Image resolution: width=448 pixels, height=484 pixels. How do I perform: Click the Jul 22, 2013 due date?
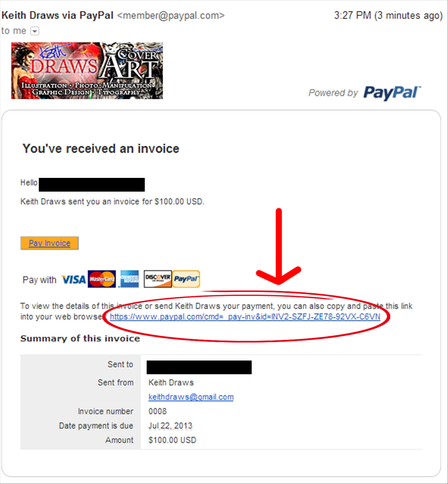tap(170, 426)
